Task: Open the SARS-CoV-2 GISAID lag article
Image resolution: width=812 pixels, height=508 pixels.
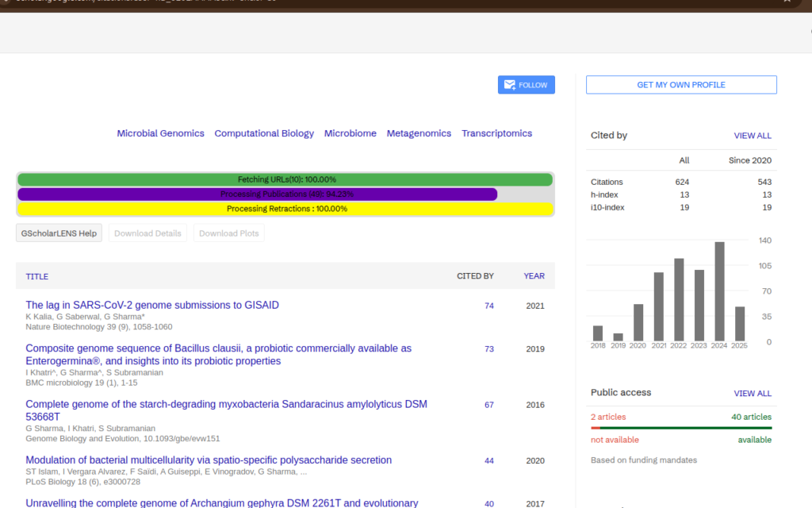Action: [x=152, y=305]
